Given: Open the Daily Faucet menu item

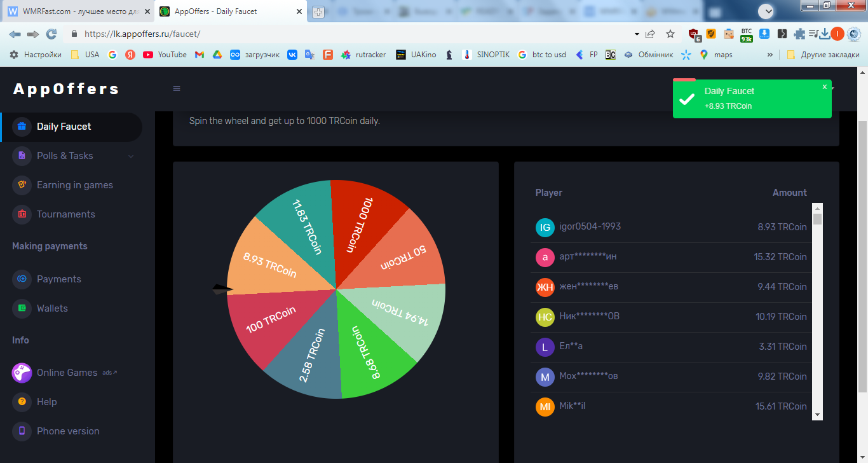Looking at the screenshot, I should coord(72,127).
